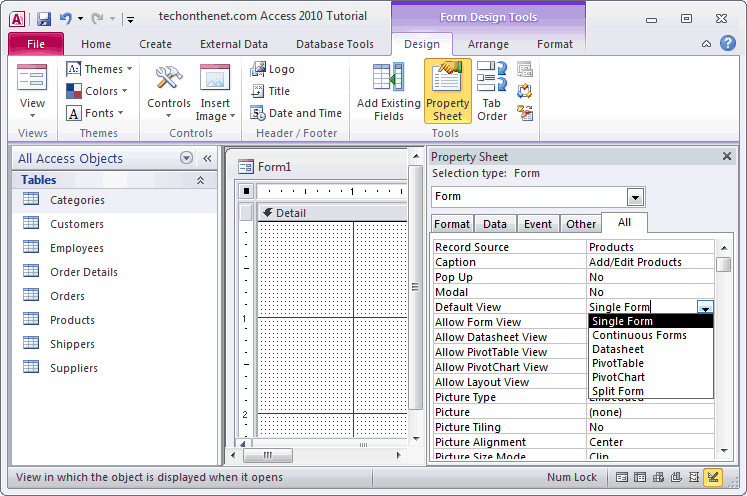This screenshot has height=496, width=747.
Task: Switch to the Arrange ribbon tab
Action: pyautogui.click(x=488, y=44)
